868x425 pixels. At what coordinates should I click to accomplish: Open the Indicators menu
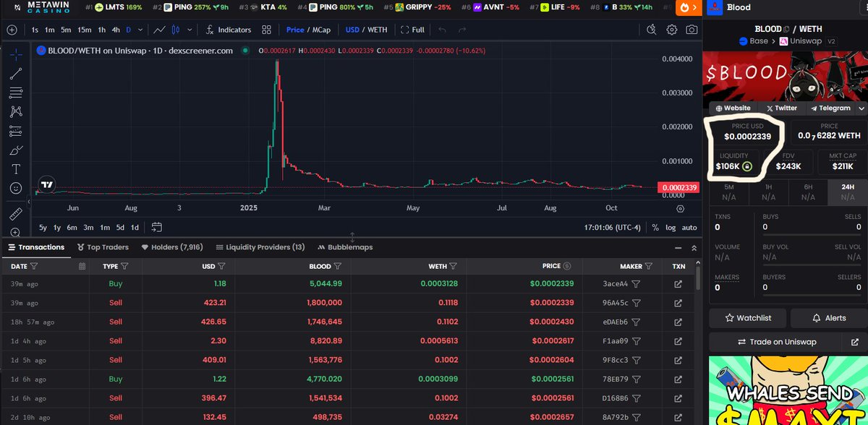[229, 30]
